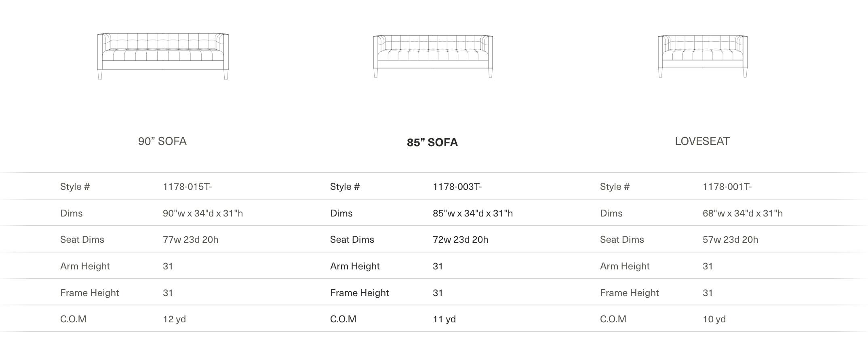
Task: Click the Arm Height label under 90" sofa
Action: 85,266
